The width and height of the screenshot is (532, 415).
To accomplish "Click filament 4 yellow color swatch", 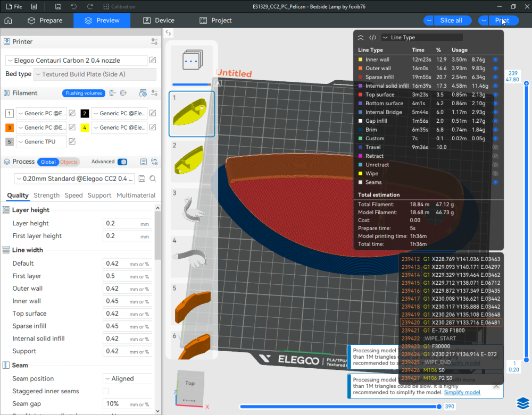I will [85, 128].
